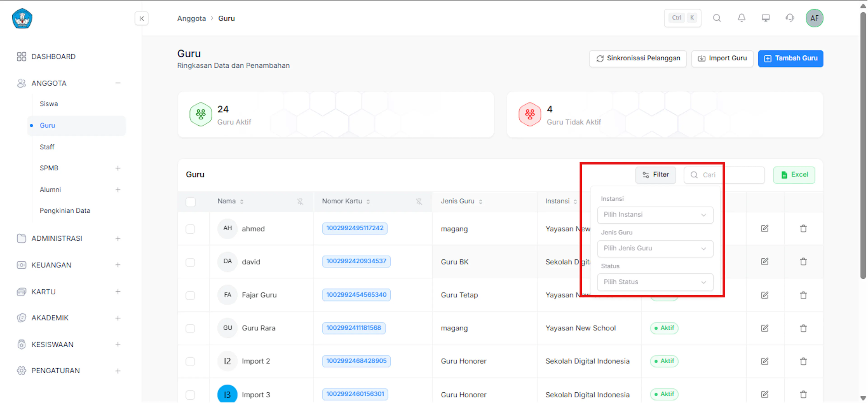
Task: Collapse the sidebar with the arrow icon
Action: pyautogui.click(x=142, y=18)
